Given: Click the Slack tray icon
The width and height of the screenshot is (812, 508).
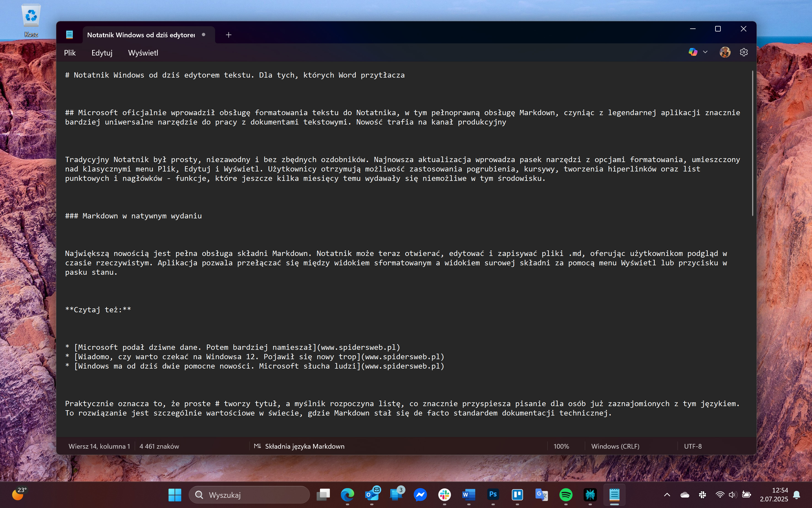Looking at the screenshot, I should (x=702, y=494).
